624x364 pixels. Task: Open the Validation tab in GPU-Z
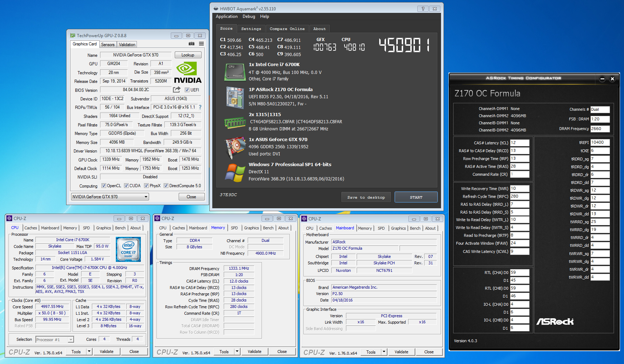[x=127, y=45]
